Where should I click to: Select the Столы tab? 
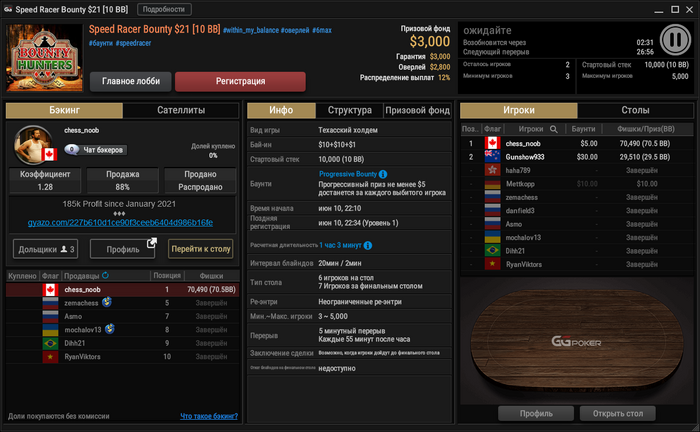(635, 110)
